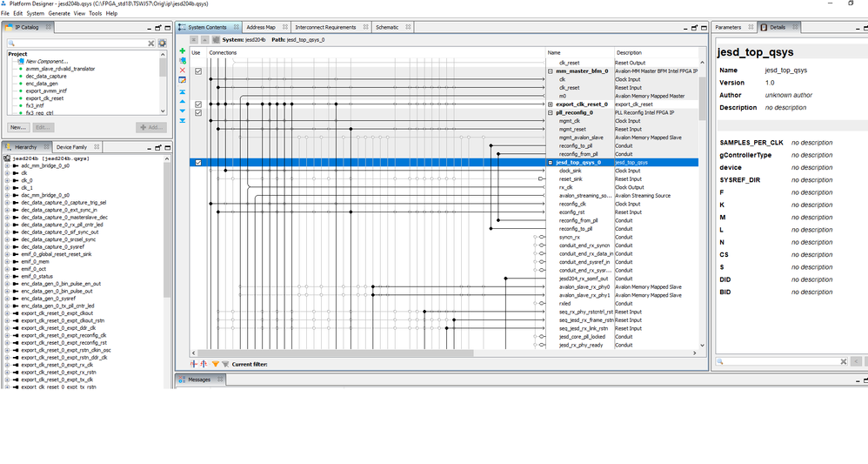Click the System Contents horizontal scrollbar thumb
The width and height of the screenshot is (868, 464).
[x=336, y=353]
